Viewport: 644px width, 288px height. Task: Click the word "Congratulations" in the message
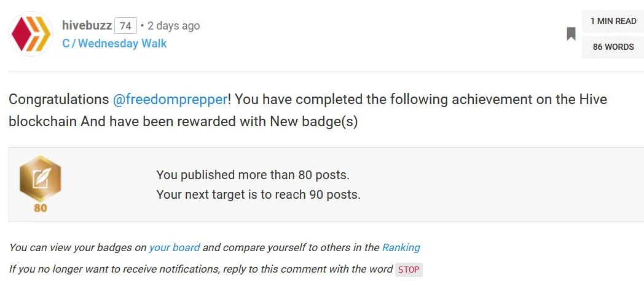[x=58, y=100]
